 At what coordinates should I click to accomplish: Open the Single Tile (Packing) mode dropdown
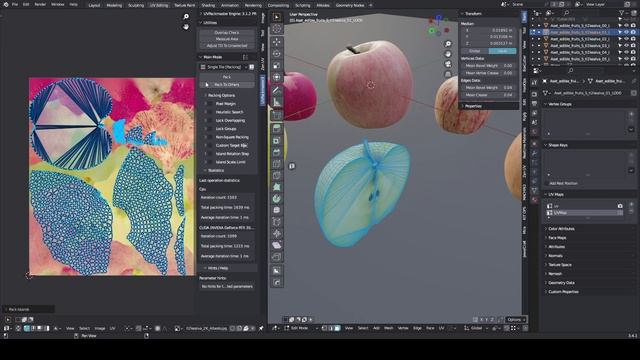(x=224, y=67)
